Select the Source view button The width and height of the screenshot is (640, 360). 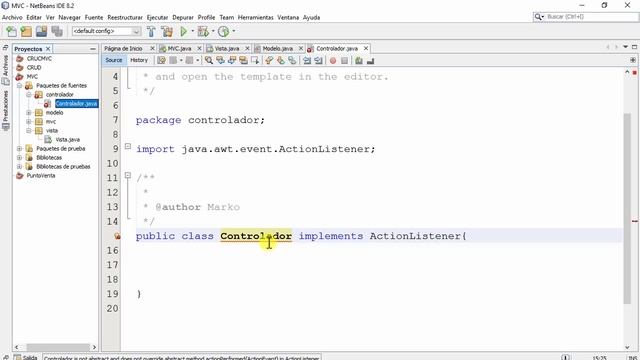click(x=113, y=60)
